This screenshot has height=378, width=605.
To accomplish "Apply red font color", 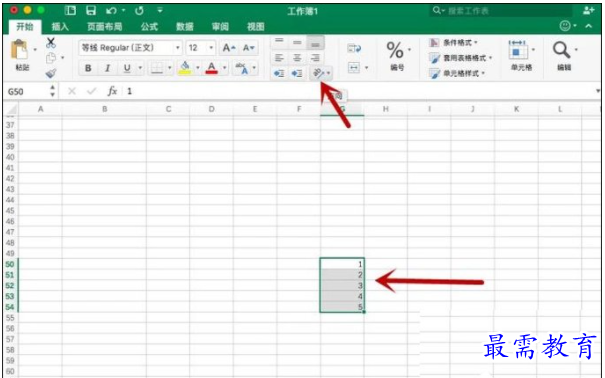I will pyautogui.click(x=211, y=68).
